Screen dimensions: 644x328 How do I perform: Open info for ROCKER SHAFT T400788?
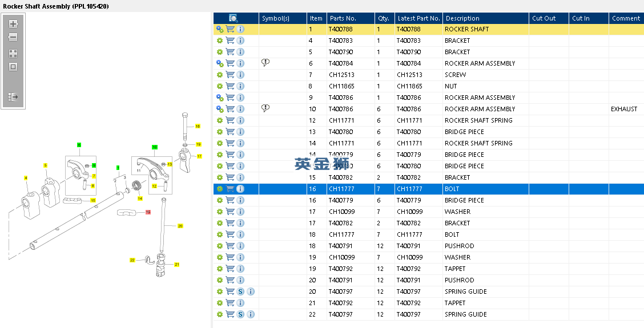pos(241,29)
